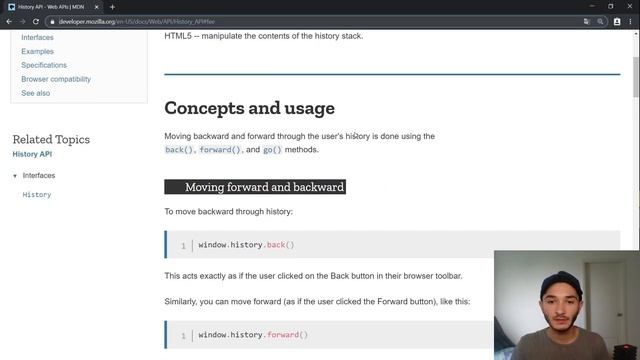The height and width of the screenshot is (360, 640).
Task: Click the presenter webcam overlay
Action: [567, 305]
